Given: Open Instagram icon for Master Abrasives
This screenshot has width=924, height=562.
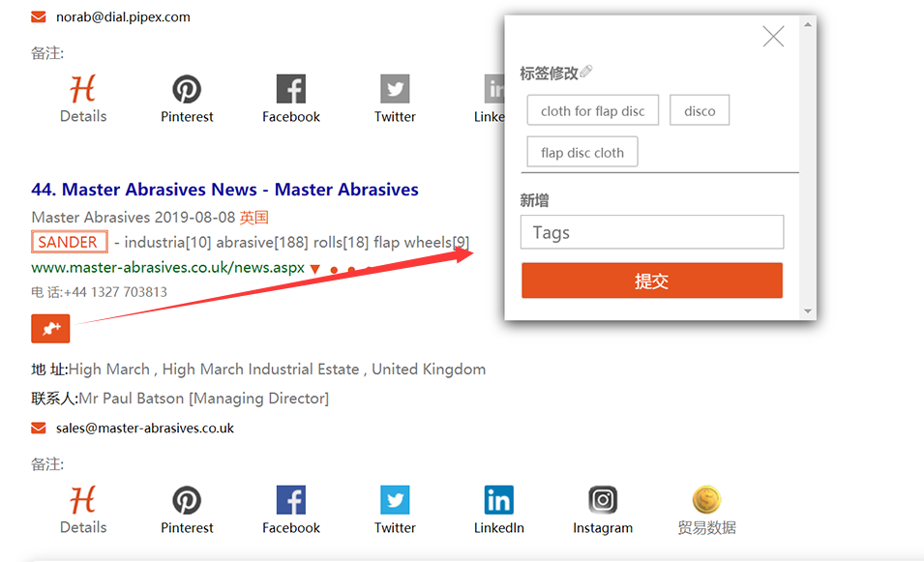Looking at the screenshot, I should pos(603,500).
